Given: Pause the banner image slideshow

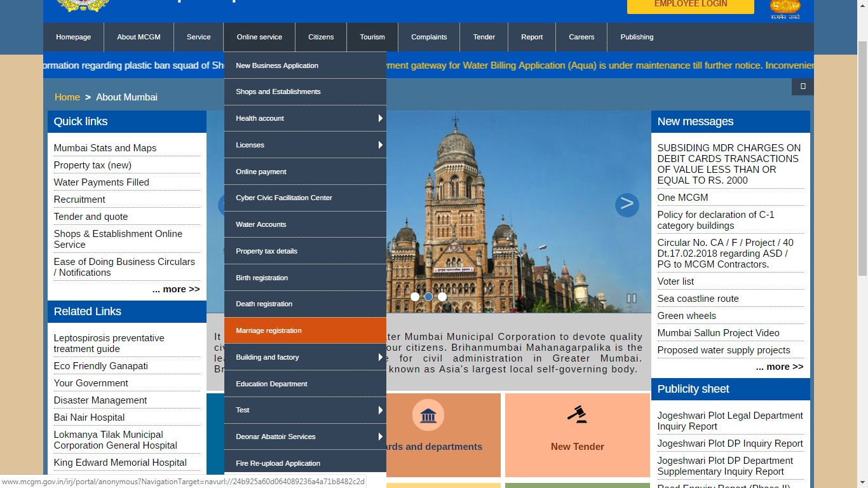Looking at the screenshot, I should [x=632, y=297].
